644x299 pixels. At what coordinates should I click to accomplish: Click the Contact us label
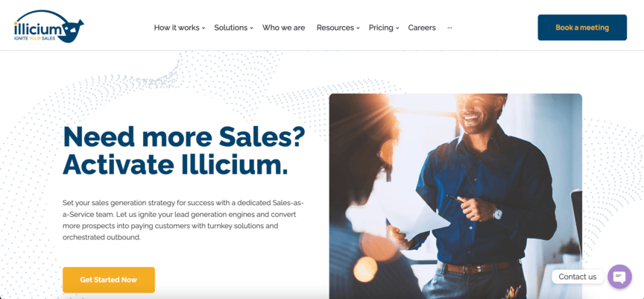(x=577, y=277)
